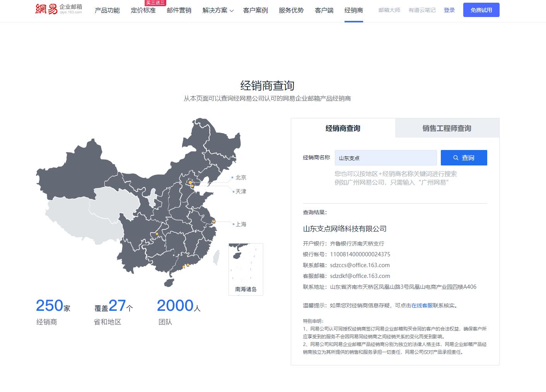Select the orange marker near 上海 on the map
Viewport: 546px width, 392px height.
(213, 221)
